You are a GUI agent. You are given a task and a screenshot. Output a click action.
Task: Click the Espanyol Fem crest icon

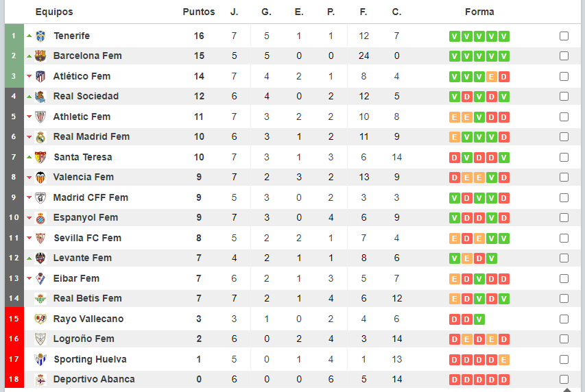tap(40, 218)
